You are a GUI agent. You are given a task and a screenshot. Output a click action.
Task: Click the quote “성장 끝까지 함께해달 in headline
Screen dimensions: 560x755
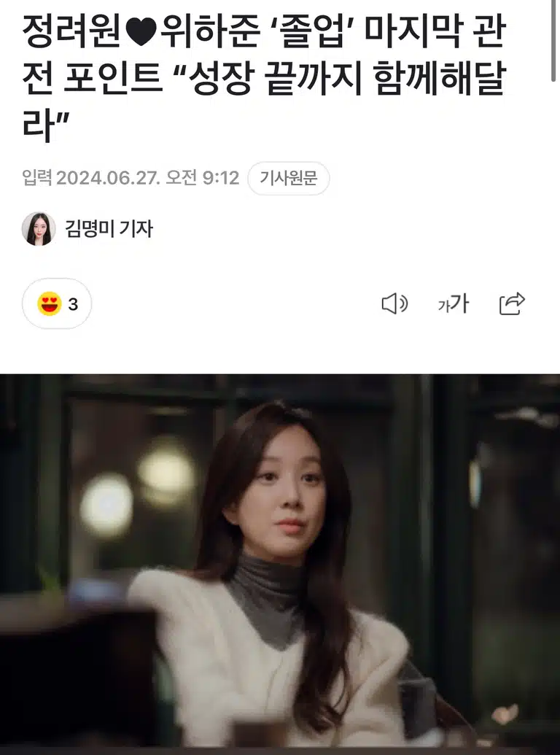point(338,79)
